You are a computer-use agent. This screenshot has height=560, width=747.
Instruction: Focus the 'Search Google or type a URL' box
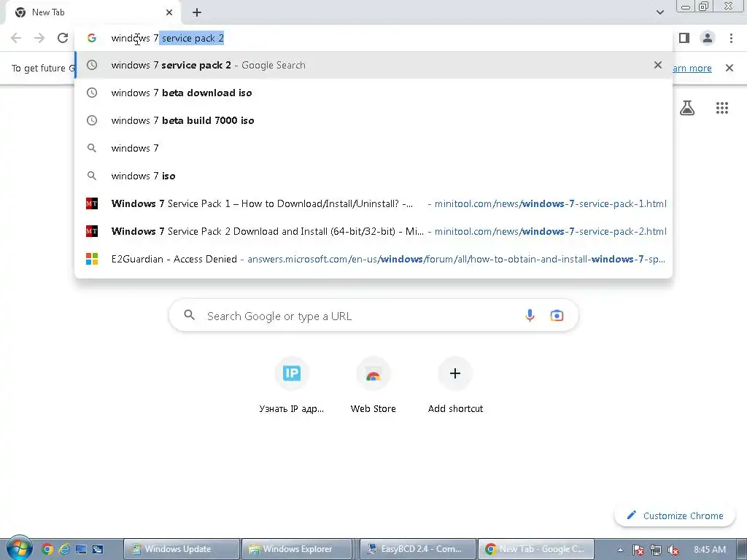pos(373,315)
